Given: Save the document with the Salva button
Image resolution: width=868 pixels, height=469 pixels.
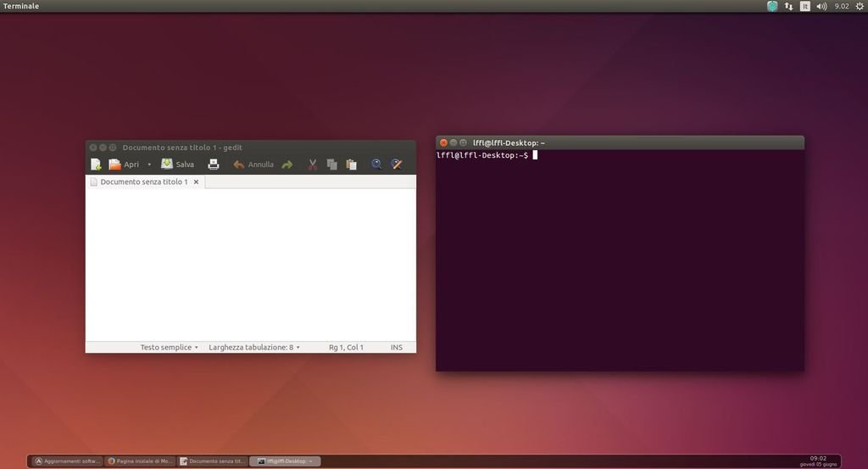Looking at the screenshot, I should 178,165.
